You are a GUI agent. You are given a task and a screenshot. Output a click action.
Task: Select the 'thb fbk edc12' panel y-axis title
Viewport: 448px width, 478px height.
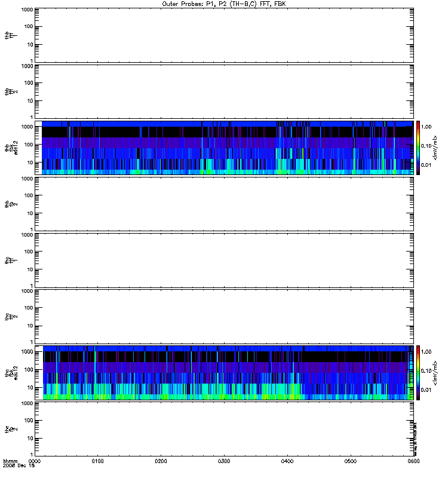click(x=11, y=148)
